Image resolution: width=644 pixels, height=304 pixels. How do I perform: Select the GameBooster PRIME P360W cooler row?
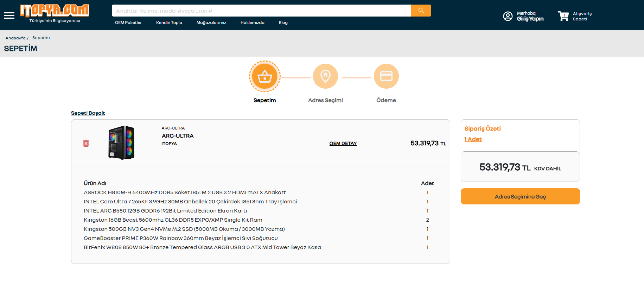(x=181, y=238)
